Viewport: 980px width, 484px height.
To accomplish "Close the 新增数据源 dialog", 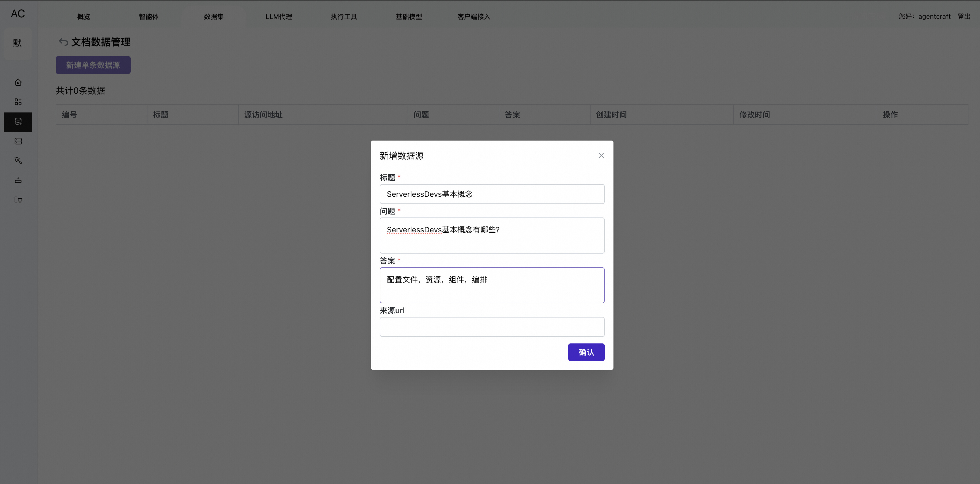I will point(601,156).
